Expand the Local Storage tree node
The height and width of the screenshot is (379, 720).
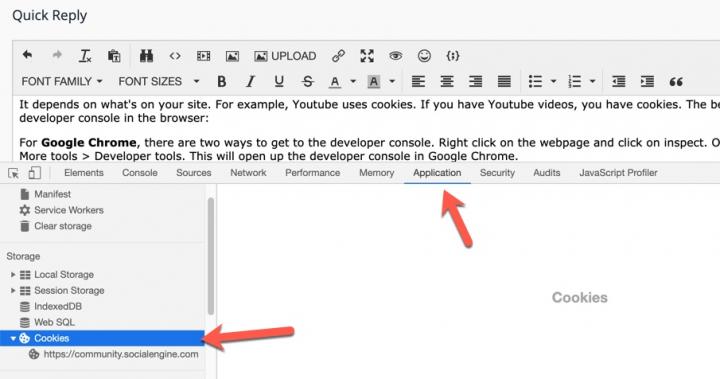click(13, 275)
